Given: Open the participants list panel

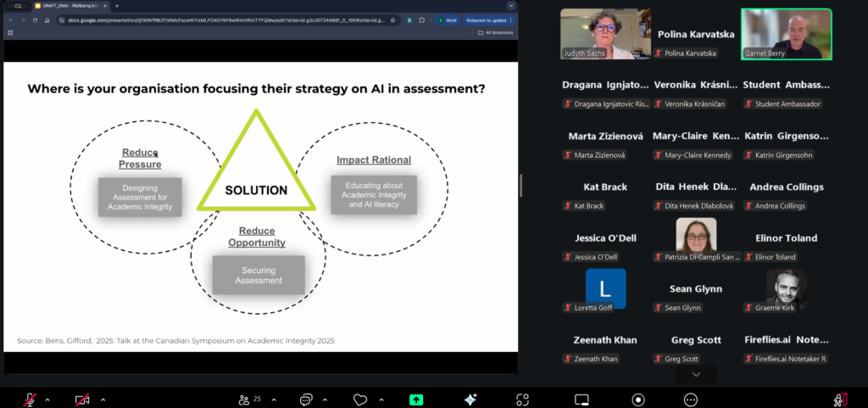Looking at the screenshot, I should pyautogui.click(x=245, y=400).
